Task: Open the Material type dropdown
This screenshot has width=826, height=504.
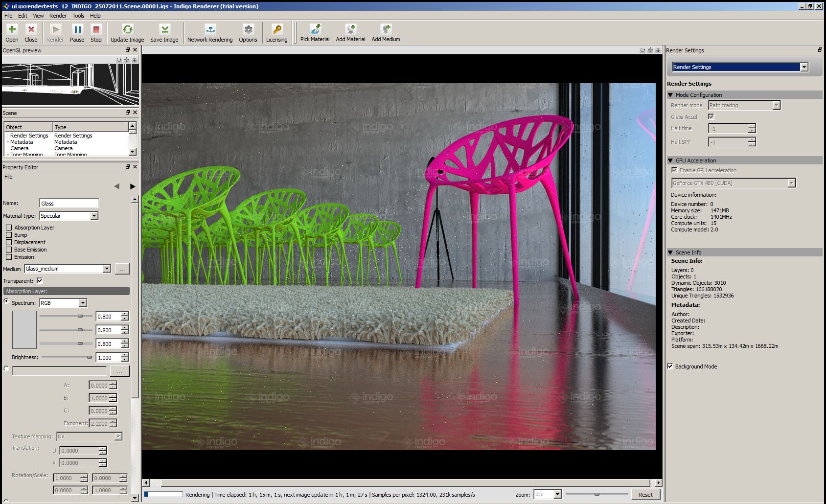Action: (x=94, y=216)
